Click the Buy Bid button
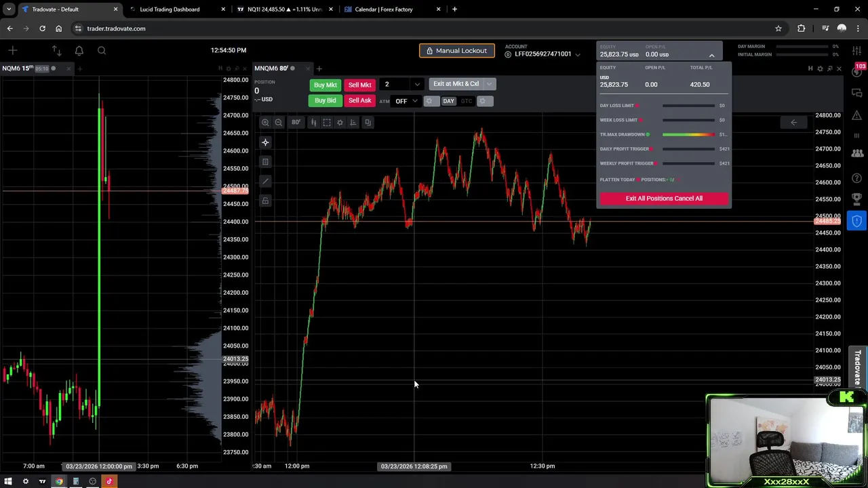 (x=325, y=100)
